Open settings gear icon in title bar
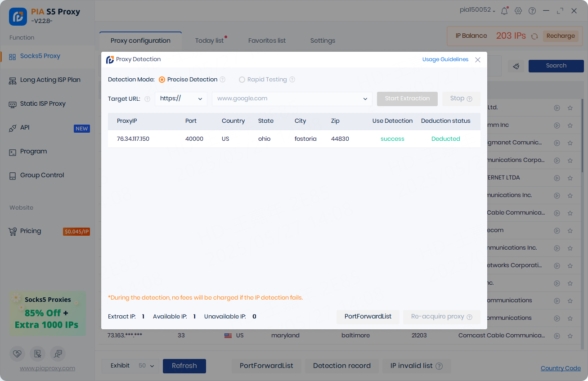 518,11
